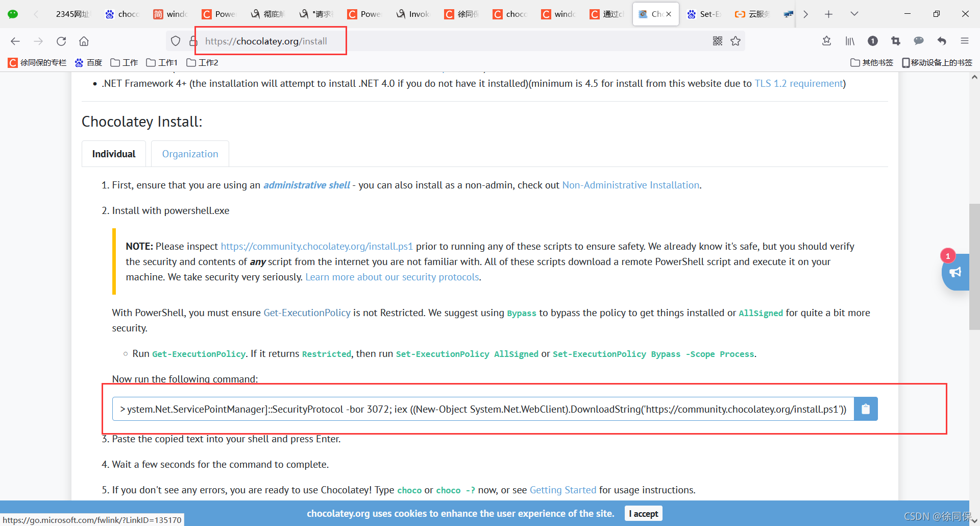Click the vertical page scrollbar thumb

[x=974, y=267]
